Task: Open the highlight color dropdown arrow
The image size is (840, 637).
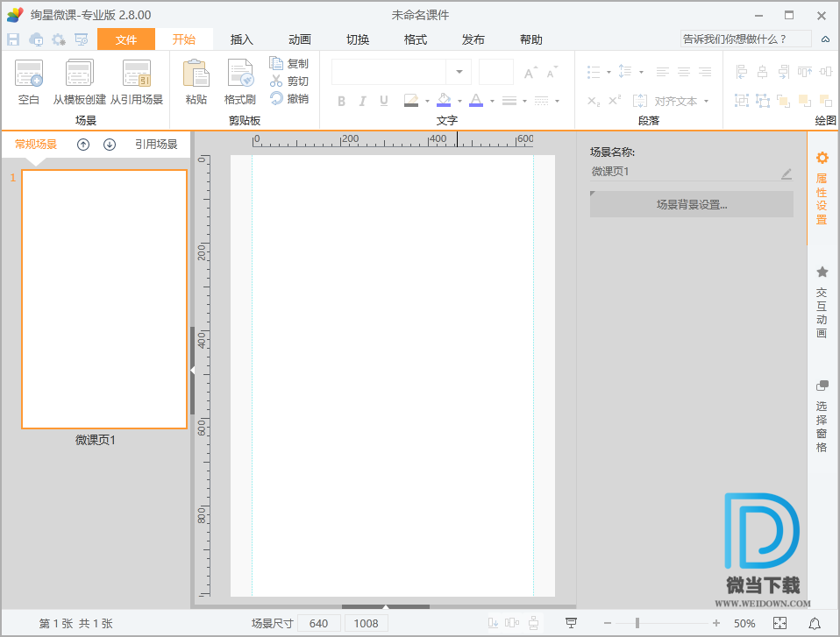Action: [427, 101]
